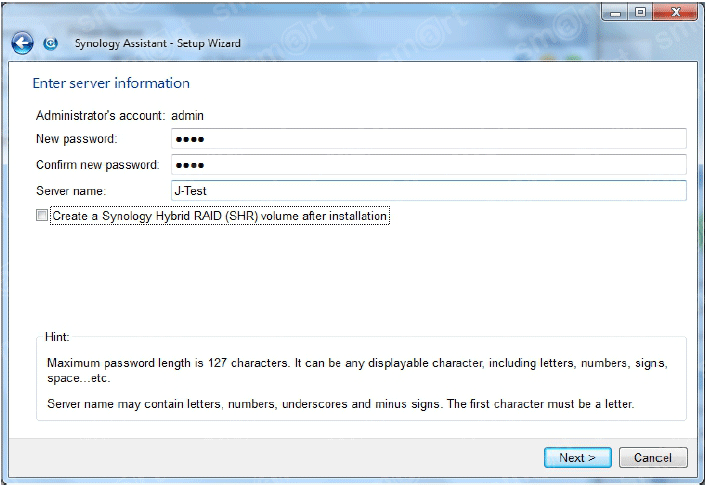Click the 'New password:' label
This screenshot has height=486, width=706.
click(x=77, y=139)
